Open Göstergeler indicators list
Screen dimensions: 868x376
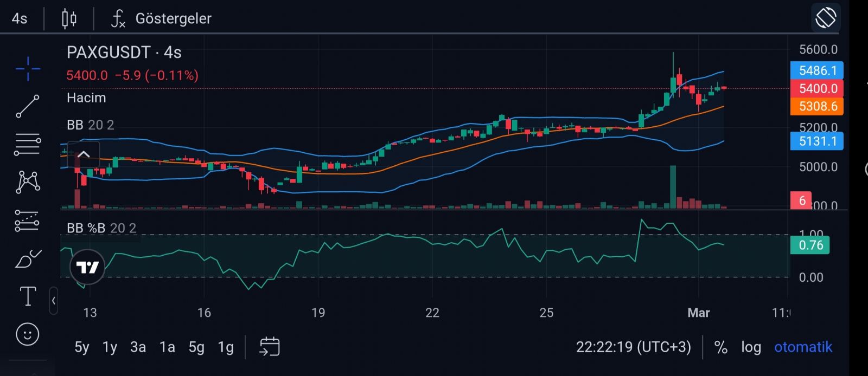pos(162,18)
